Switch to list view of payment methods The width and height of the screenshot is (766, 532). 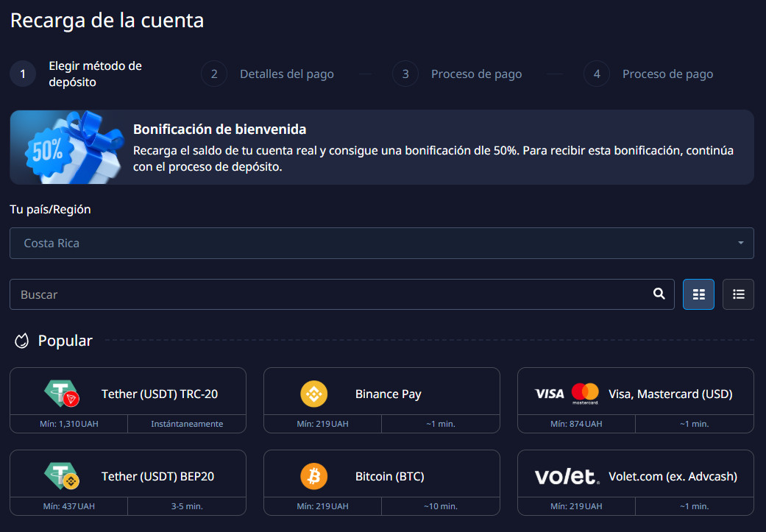click(738, 294)
